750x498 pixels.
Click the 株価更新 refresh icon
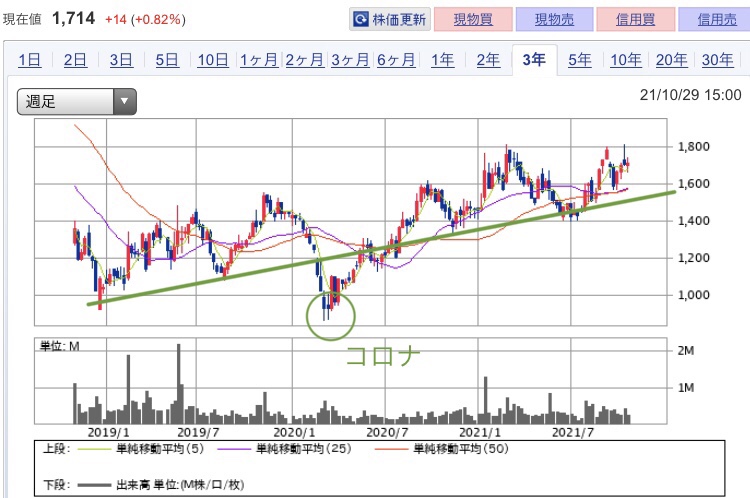[x=360, y=19]
